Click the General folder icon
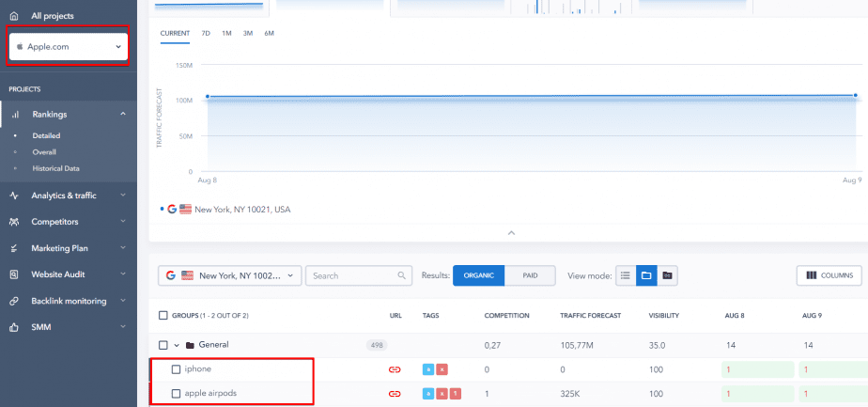Image resolution: width=868 pixels, height=407 pixels. pos(190,345)
